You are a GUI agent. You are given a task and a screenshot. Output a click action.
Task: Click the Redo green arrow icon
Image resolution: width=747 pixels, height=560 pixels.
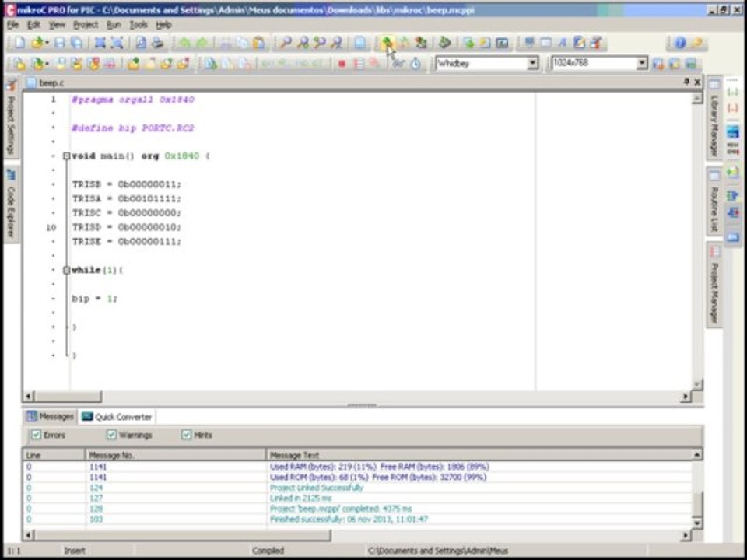(x=202, y=43)
